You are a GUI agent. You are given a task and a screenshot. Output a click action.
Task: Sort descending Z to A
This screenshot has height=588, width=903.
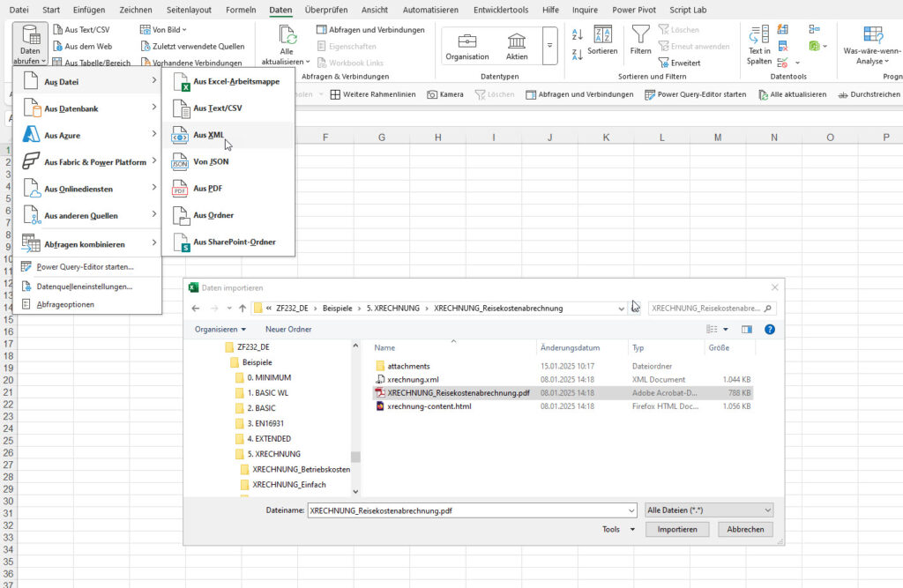pyautogui.click(x=577, y=55)
